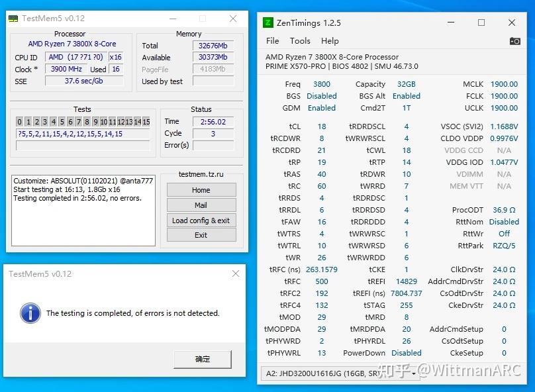Open the Tools menu in ZenTimings
Viewport: 535px width, 392px height.
coord(300,40)
